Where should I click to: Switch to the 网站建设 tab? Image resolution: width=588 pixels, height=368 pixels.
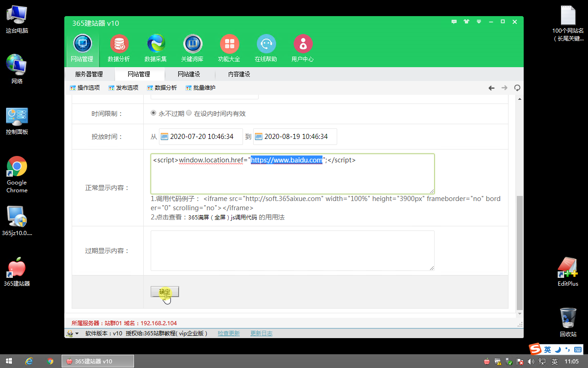[x=189, y=74]
